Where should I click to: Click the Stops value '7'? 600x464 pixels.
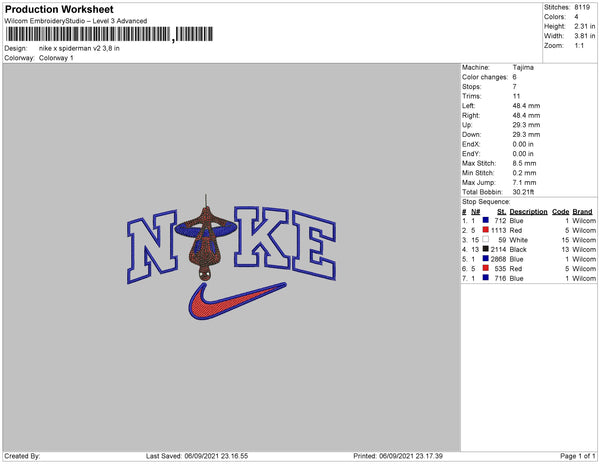[x=515, y=86]
